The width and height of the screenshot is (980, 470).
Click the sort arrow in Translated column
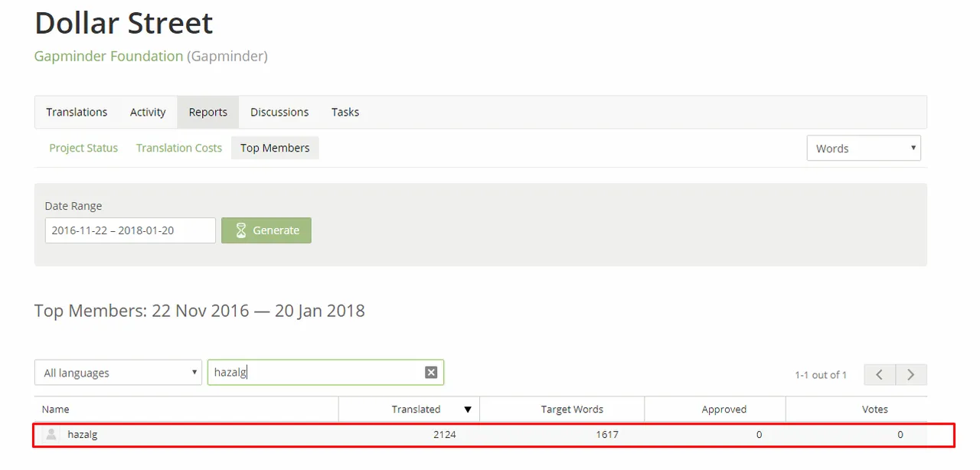point(468,410)
